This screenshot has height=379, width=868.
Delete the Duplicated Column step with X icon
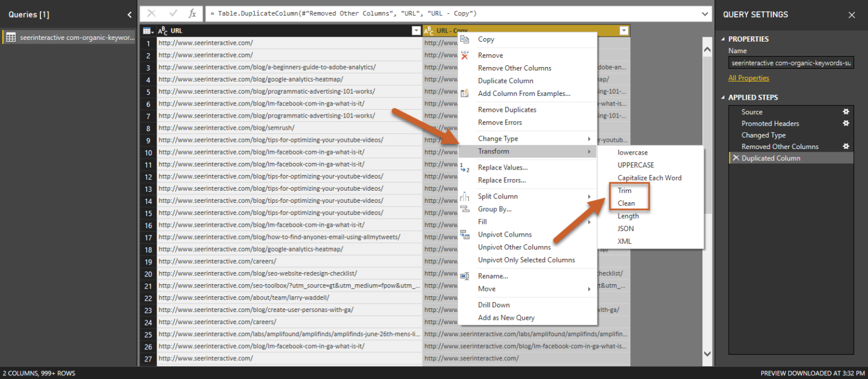click(735, 158)
